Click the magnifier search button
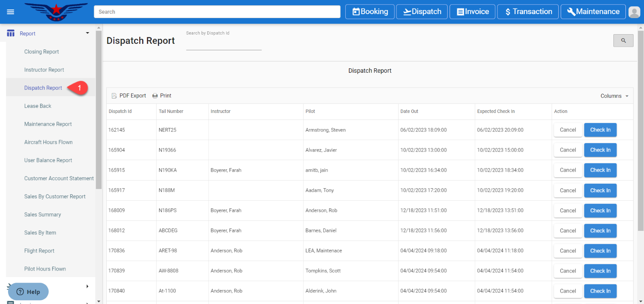The image size is (644, 304). 623,41
